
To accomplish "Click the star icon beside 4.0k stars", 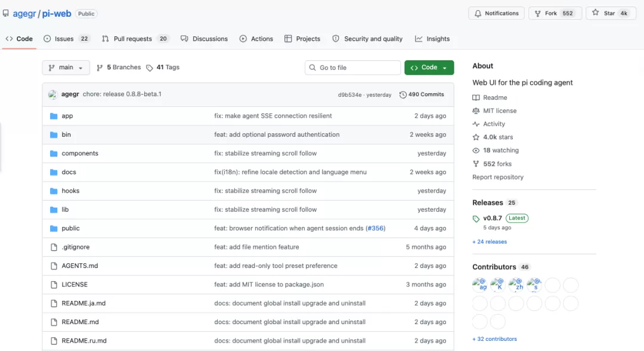I will [476, 137].
